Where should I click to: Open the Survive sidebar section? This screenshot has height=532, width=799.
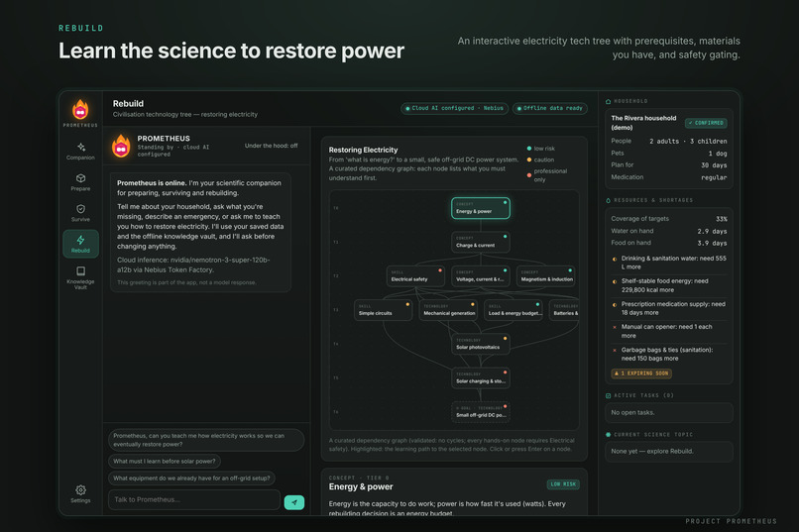80,213
